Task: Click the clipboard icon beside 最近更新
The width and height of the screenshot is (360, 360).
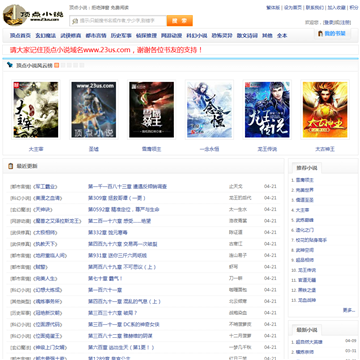Action: click(11, 166)
